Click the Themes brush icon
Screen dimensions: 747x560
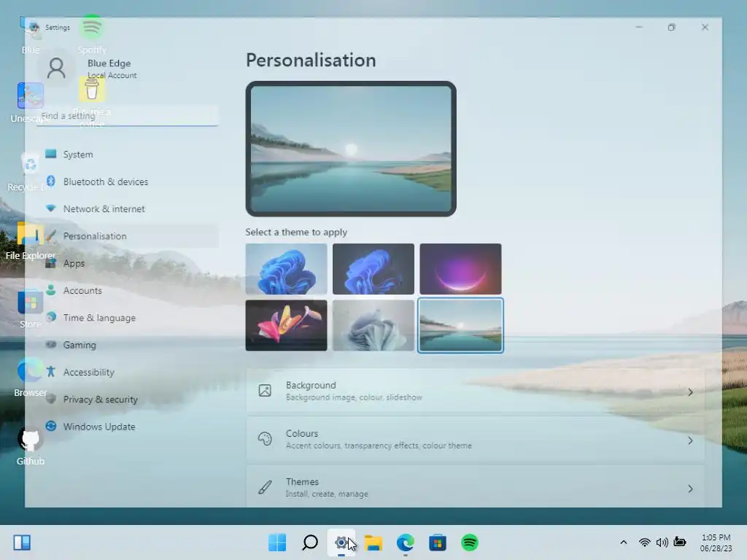pos(265,487)
